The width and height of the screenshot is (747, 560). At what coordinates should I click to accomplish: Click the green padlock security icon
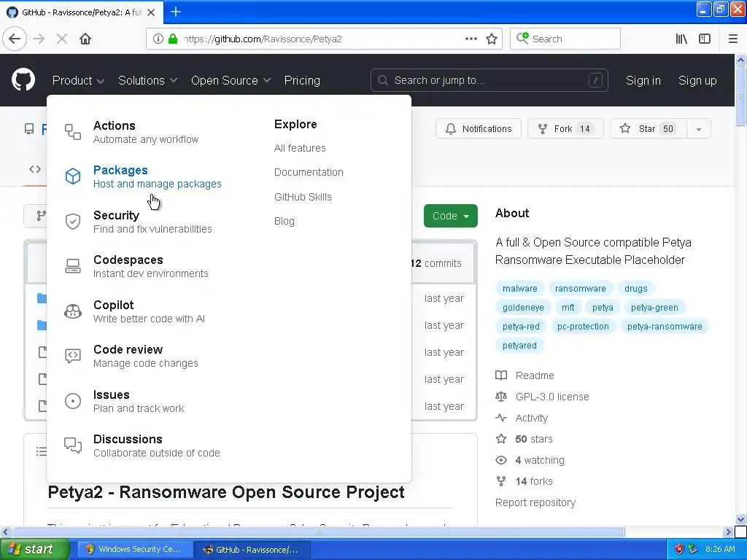pyautogui.click(x=173, y=39)
